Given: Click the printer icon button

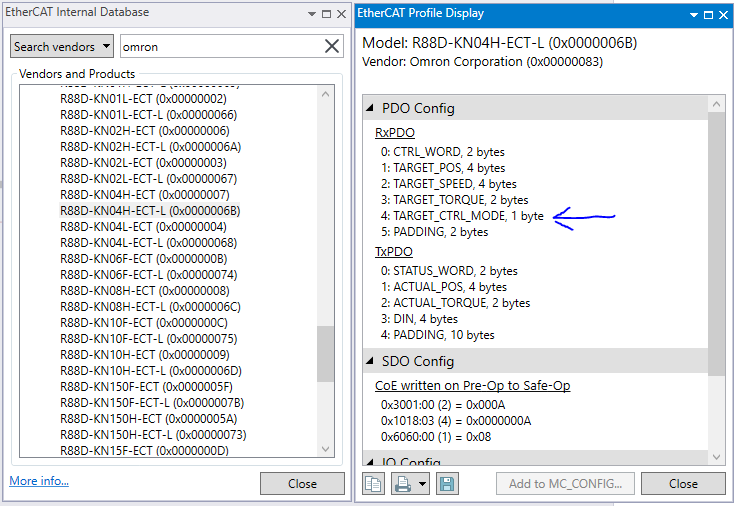Looking at the screenshot, I should 403,483.
